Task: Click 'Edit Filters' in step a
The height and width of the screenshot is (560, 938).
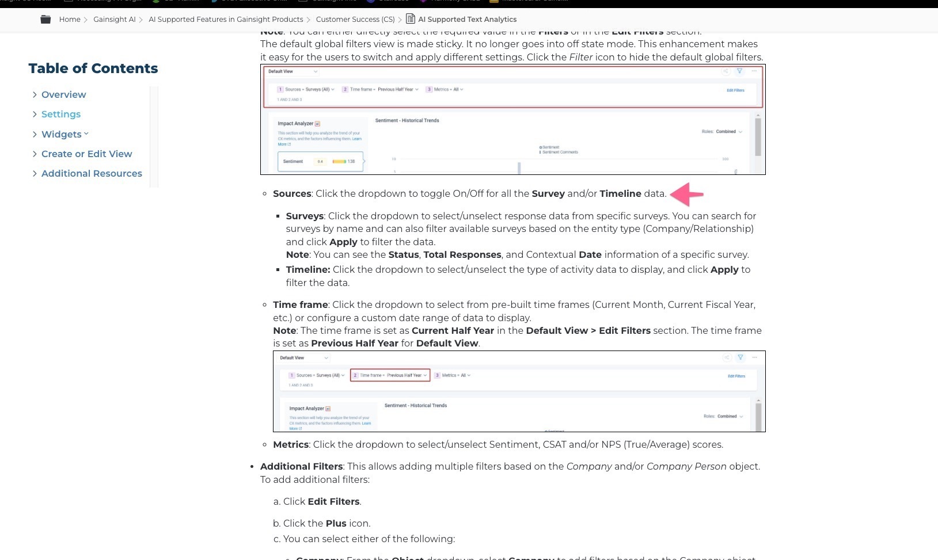Action: click(334, 501)
